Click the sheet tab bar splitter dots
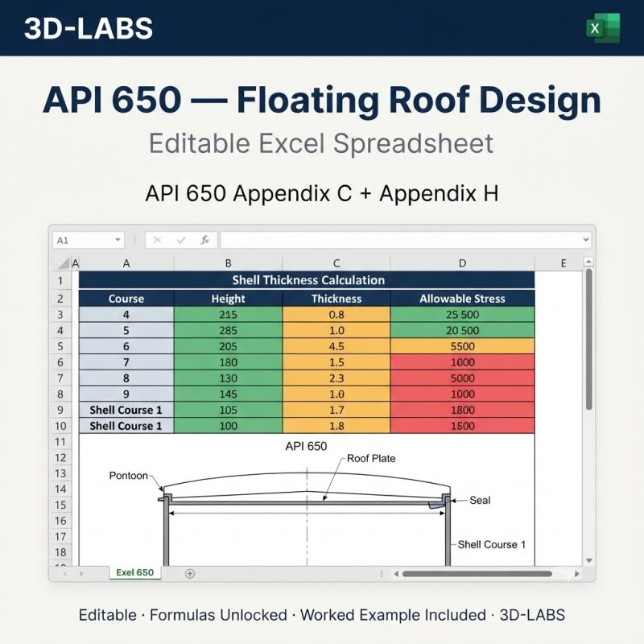Image resolution: width=644 pixels, height=644 pixels. (382, 574)
